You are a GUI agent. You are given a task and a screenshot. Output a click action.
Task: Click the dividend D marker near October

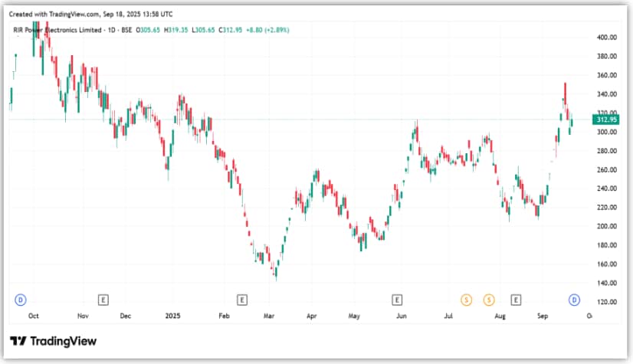[x=20, y=298]
